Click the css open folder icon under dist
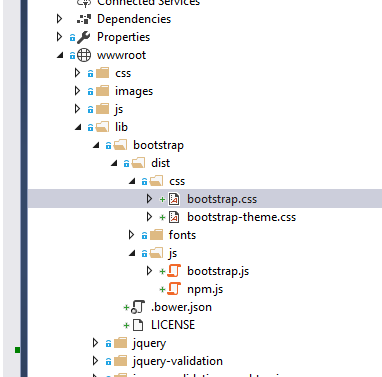 [x=156, y=181]
